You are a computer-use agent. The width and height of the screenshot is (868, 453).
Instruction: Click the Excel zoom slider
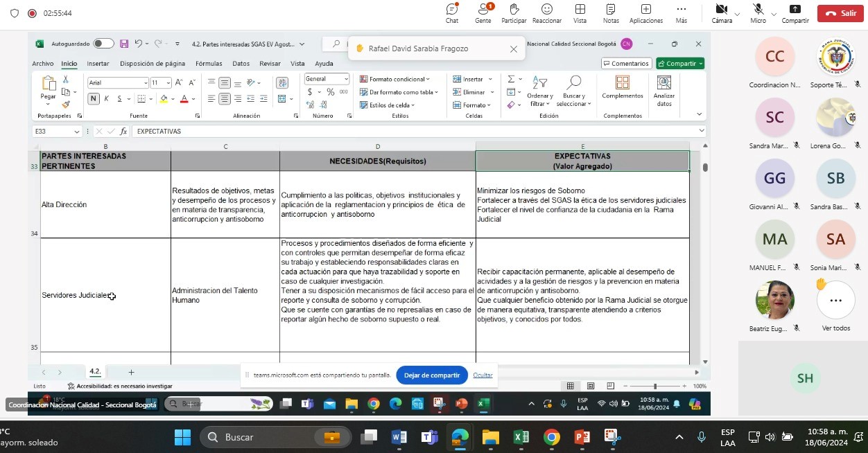tap(654, 386)
